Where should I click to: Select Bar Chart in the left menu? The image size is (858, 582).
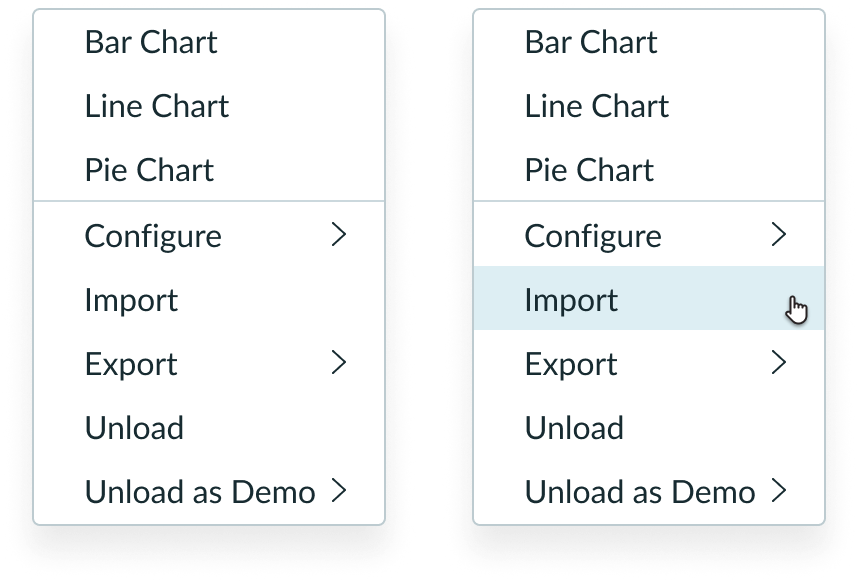(151, 42)
